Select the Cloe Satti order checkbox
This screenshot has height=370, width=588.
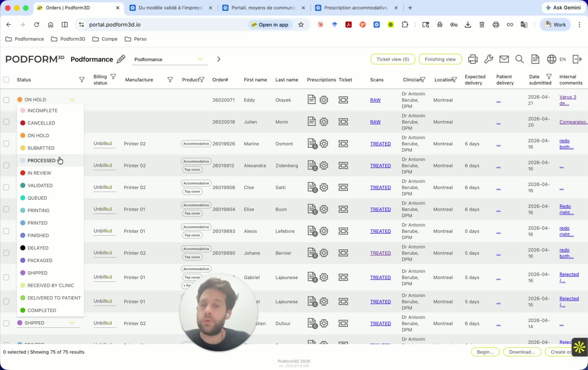coord(6,187)
